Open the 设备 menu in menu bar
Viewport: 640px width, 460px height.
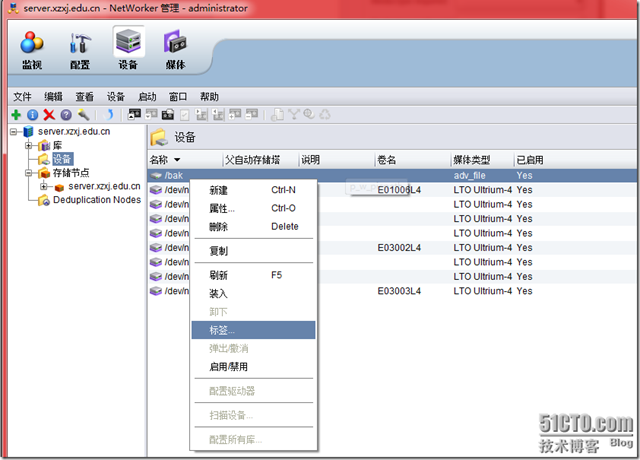coord(116,97)
